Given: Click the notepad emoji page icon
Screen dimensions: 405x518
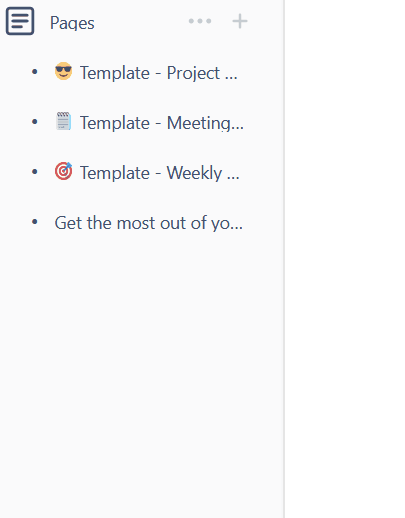Looking at the screenshot, I should click(x=63, y=121).
